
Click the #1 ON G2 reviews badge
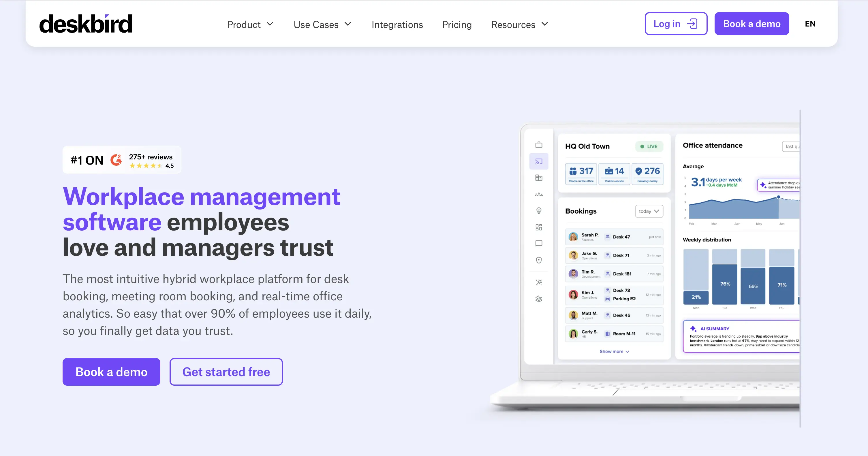(x=122, y=160)
